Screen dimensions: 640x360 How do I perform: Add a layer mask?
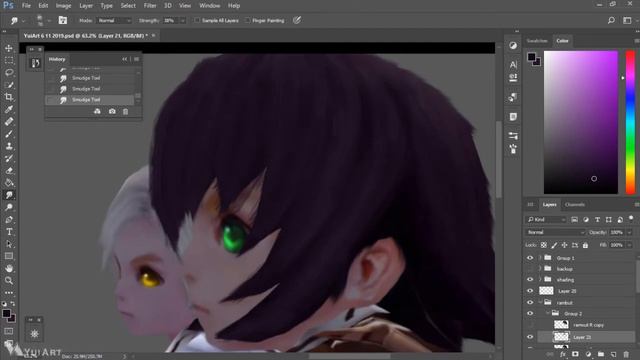tap(576, 354)
